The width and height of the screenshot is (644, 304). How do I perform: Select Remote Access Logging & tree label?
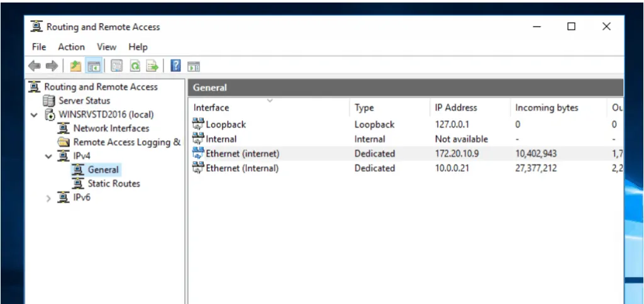tap(127, 142)
